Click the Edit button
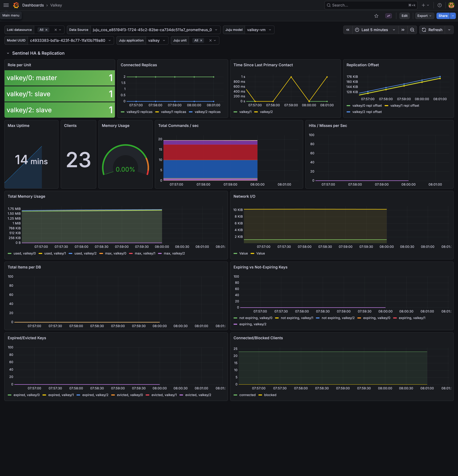Viewport: 458px width, 476px height. [404, 16]
